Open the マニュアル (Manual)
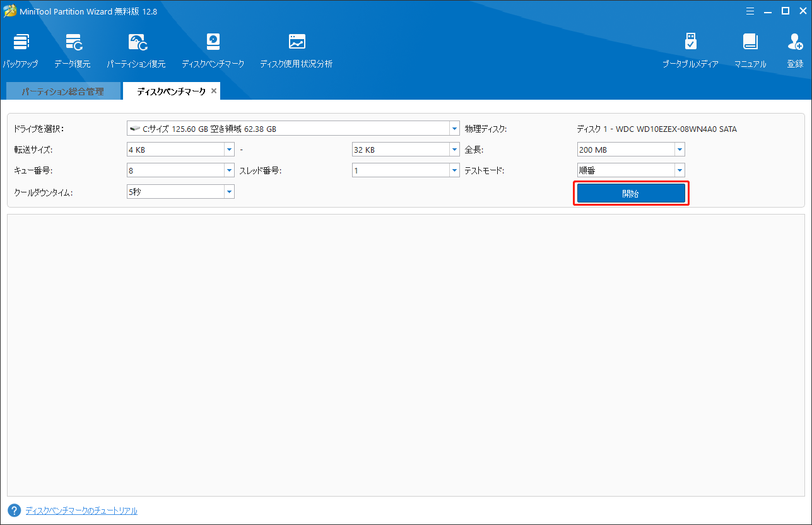 coord(750,50)
